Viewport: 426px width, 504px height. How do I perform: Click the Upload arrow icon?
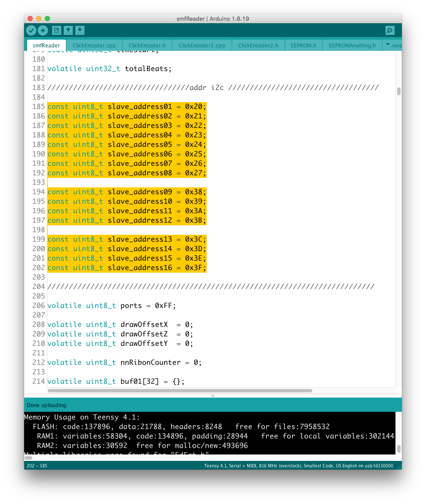point(43,30)
